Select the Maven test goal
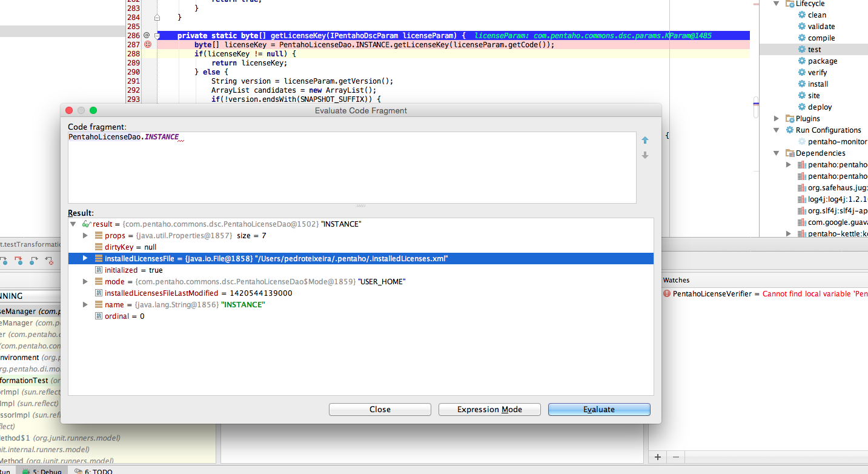The height and width of the screenshot is (474, 868). pos(815,50)
